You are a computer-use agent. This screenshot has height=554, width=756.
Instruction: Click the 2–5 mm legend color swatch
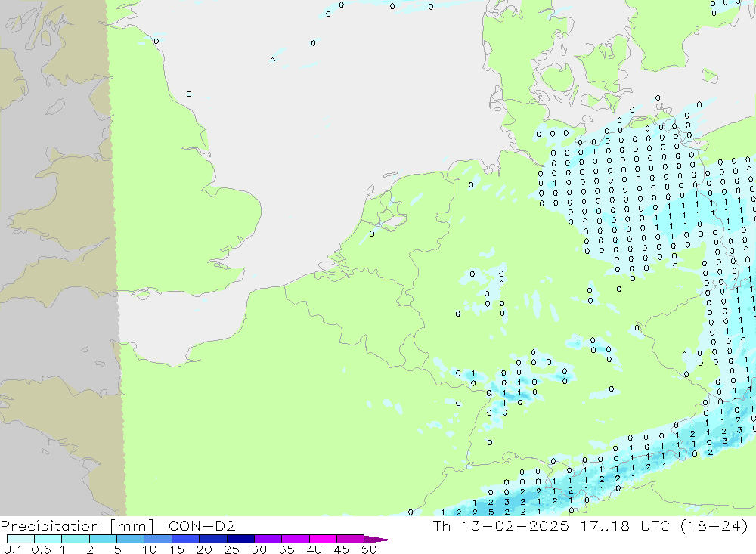pyautogui.click(x=103, y=539)
